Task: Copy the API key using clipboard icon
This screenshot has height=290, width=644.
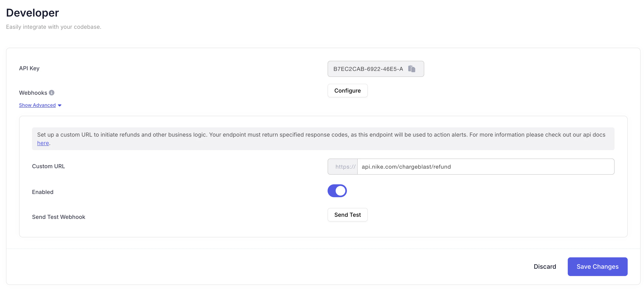Action: click(x=412, y=69)
